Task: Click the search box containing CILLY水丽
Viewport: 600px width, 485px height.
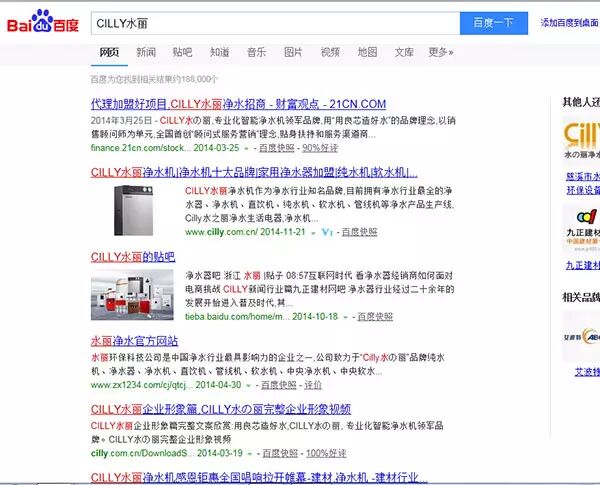Action: 275,23
